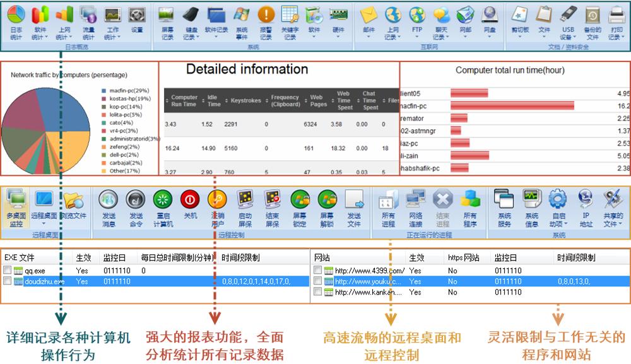Open 备份的文件 backed-up files icon
This screenshot has height=364, width=631.
(x=593, y=15)
